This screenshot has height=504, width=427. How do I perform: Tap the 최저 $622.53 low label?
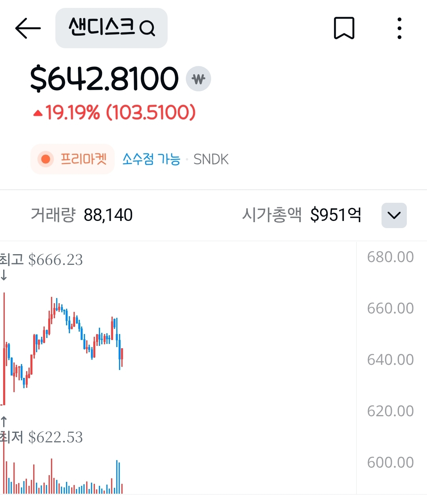pyautogui.click(x=42, y=437)
